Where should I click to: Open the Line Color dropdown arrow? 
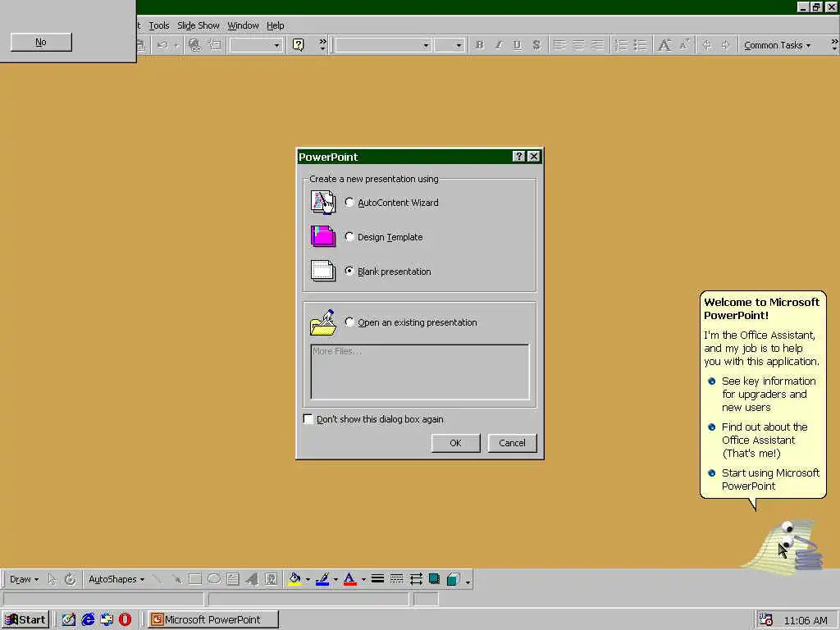coord(336,579)
